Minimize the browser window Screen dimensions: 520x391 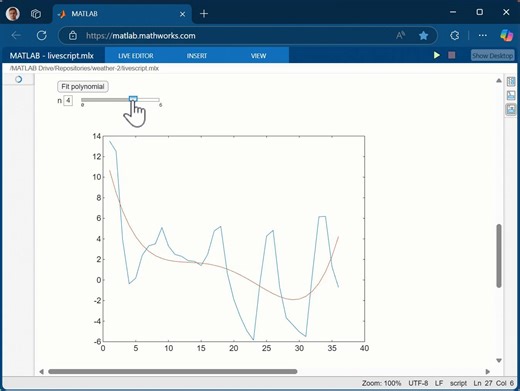point(453,12)
